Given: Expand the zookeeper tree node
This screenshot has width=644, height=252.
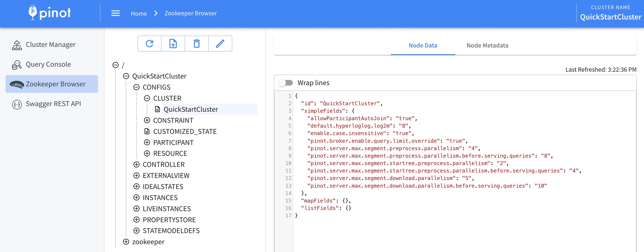Looking at the screenshot, I should click(x=126, y=242).
